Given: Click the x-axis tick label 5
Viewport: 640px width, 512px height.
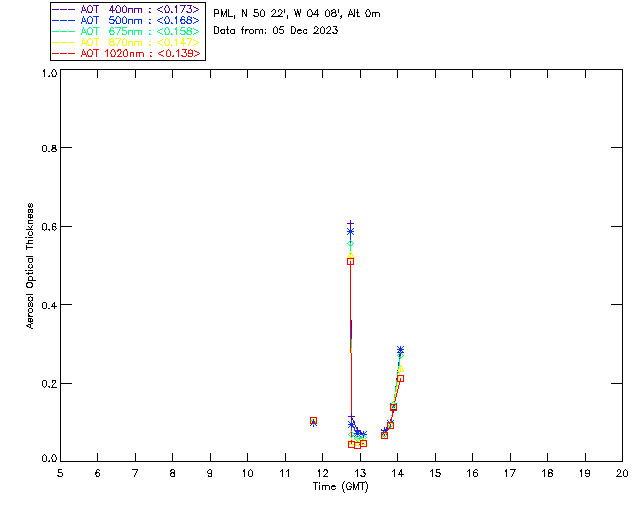Looking at the screenshot, I should point(60,473).
